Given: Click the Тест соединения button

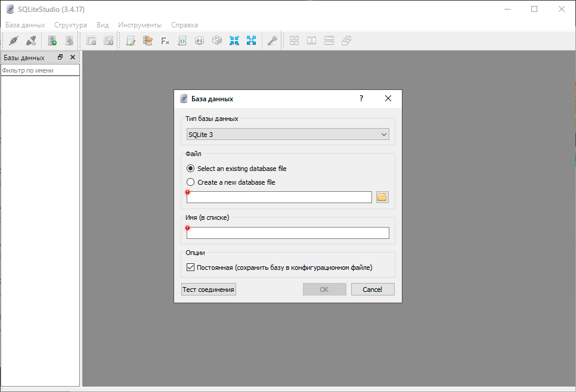Looking at the screenshot, I should click(x=209, y=289).
